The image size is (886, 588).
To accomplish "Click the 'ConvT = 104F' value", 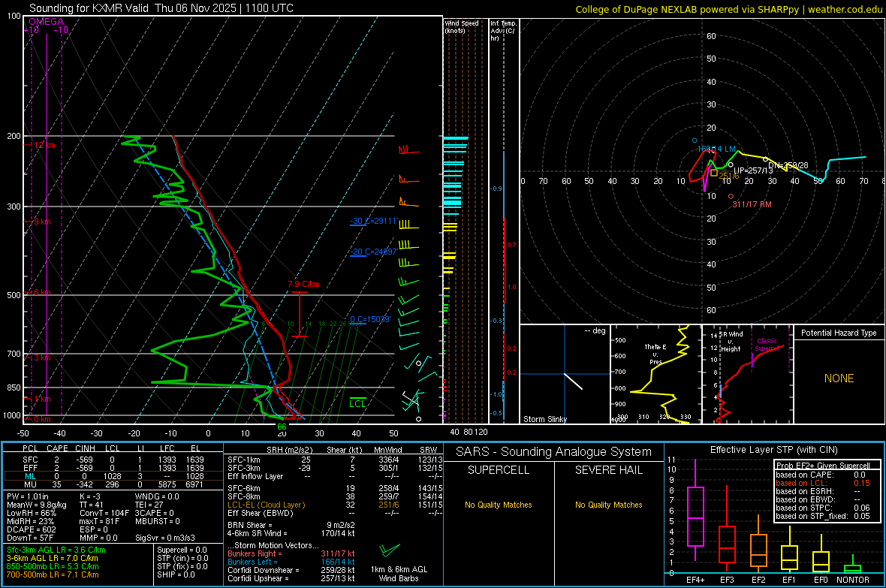I will click(x=104, y=513).
